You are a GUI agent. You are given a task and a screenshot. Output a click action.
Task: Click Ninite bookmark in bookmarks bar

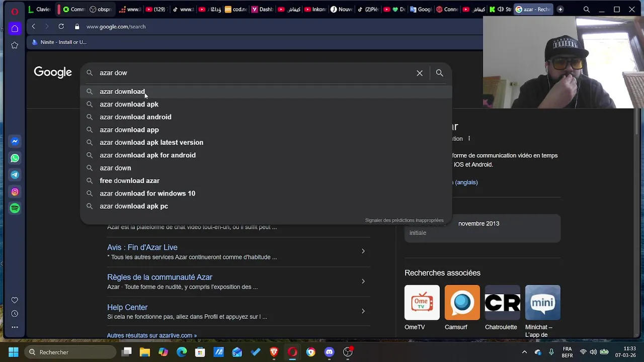click(59, 42)
